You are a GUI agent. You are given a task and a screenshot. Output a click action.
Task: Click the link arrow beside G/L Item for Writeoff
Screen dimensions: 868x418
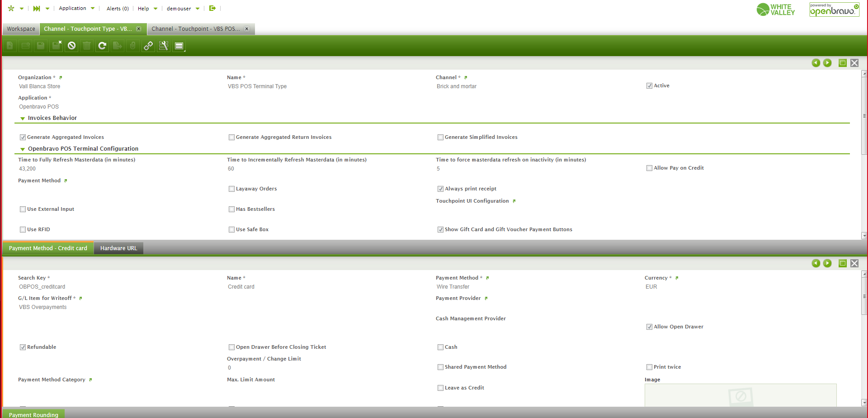coord(80,298)
